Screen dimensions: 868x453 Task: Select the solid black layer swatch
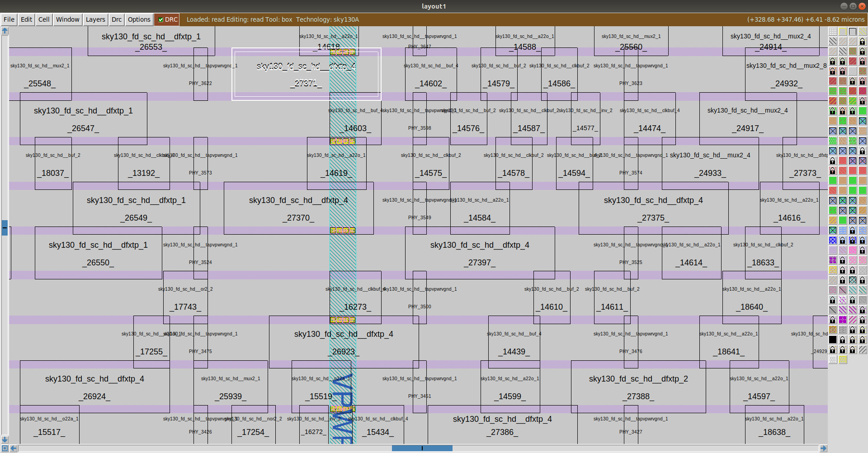(833, 340)
